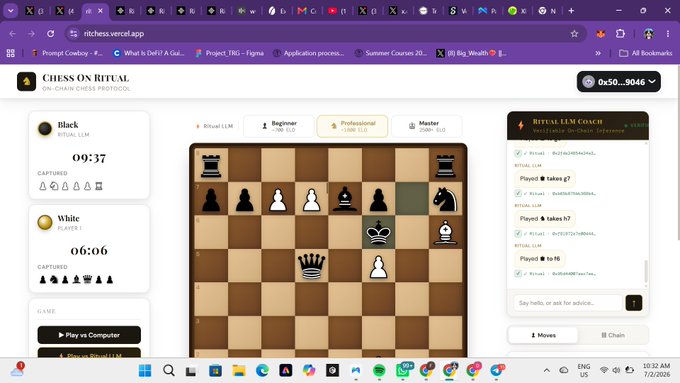Image resolution: width=680 pixels, height=383 pixels.
Task: Select the black pawn on b7
Action: [245, 200]
